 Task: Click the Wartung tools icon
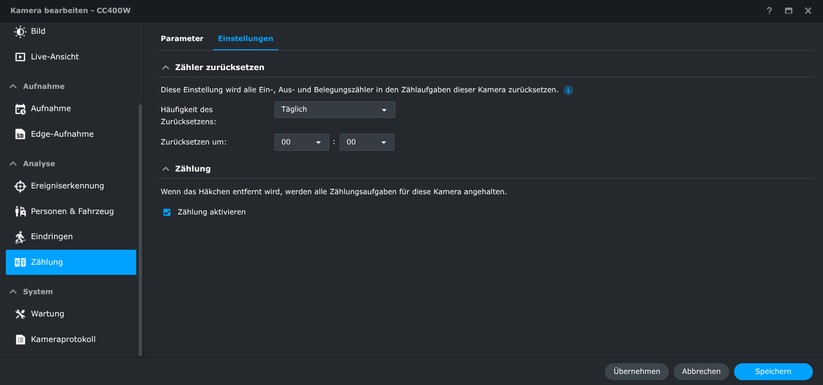(x=20, y=314)
